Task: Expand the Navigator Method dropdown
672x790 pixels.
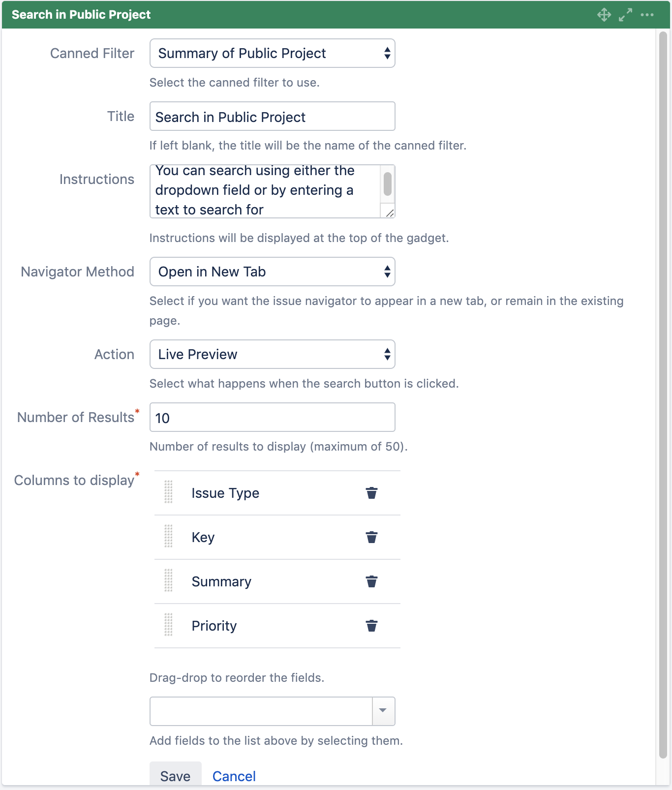Action: click(x=272, y=272)
